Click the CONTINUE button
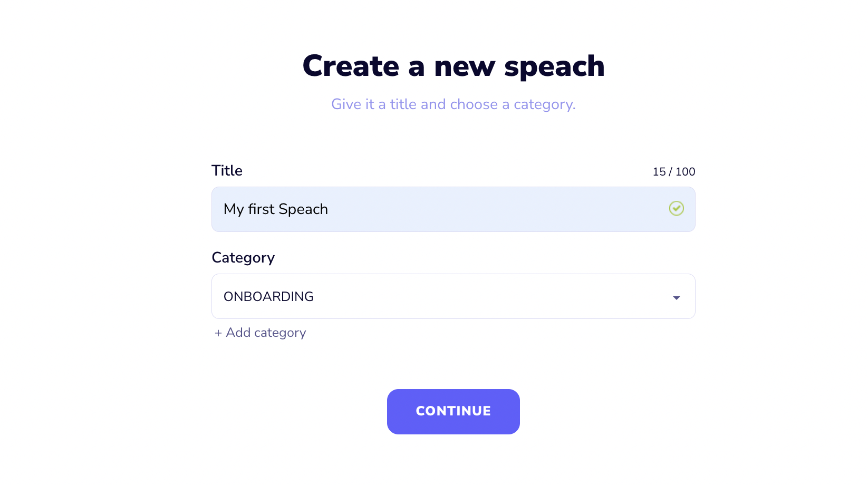 454,412
